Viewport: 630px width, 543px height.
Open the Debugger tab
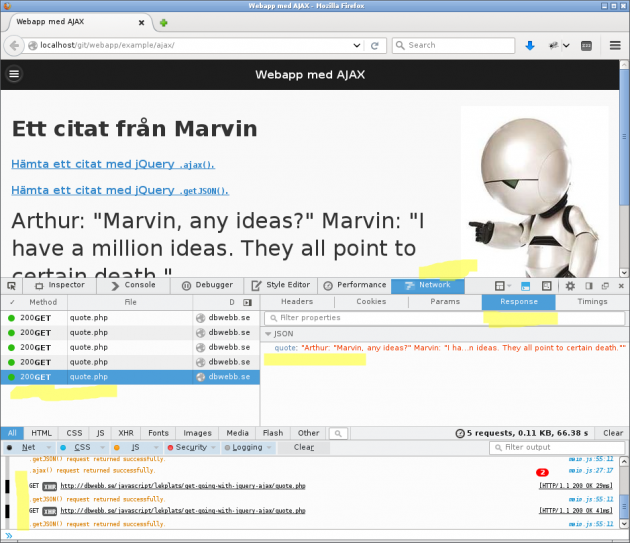(x=207, y=285)
